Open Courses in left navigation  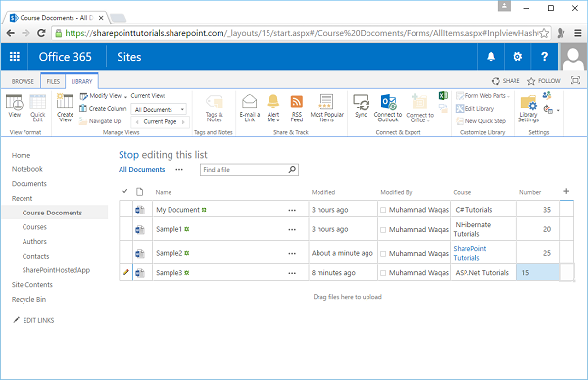pyautogui.click(x=34, y=227)
